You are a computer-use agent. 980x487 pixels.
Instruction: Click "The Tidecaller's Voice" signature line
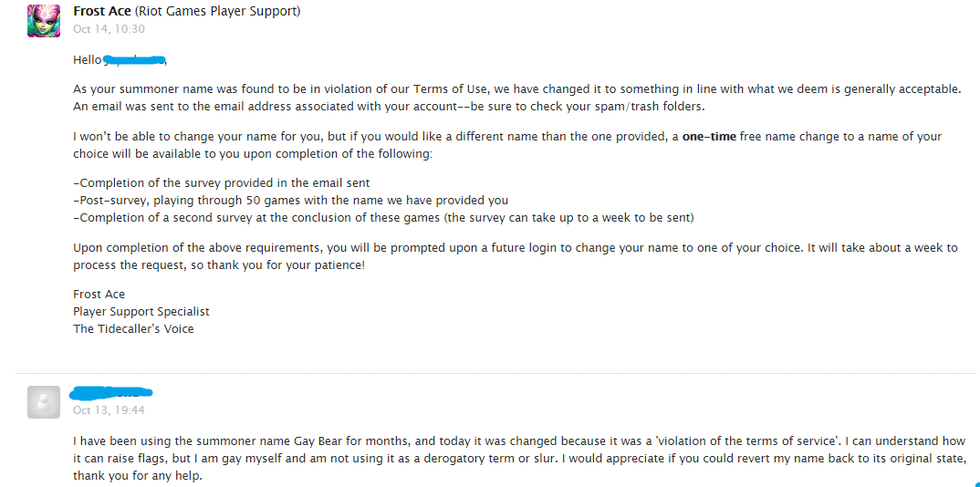pyautogui.click(x=133, y=329)
